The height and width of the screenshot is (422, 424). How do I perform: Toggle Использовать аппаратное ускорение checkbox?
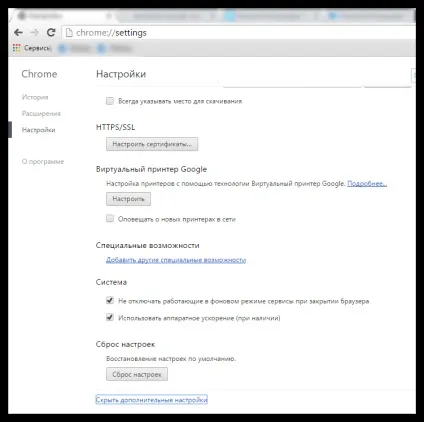coord(110,317)
